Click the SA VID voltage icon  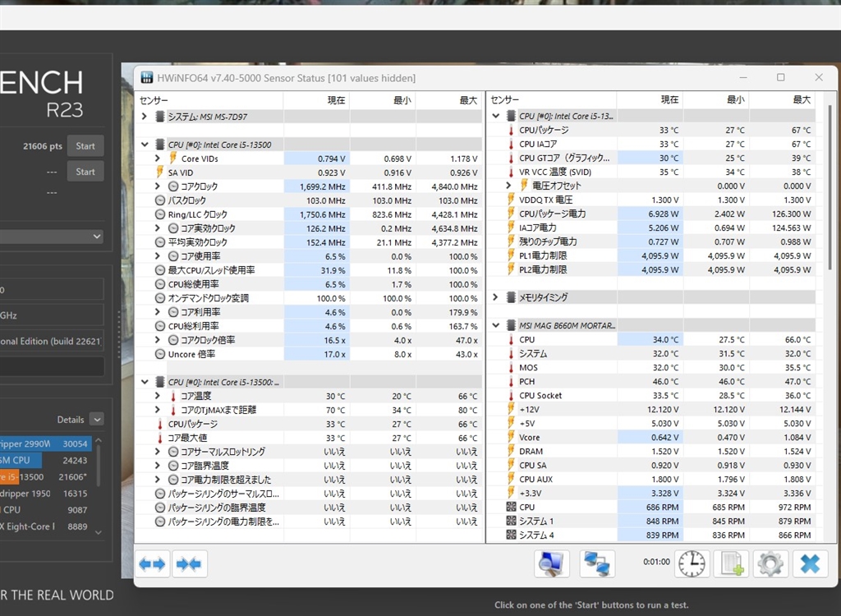pos(160,172)
